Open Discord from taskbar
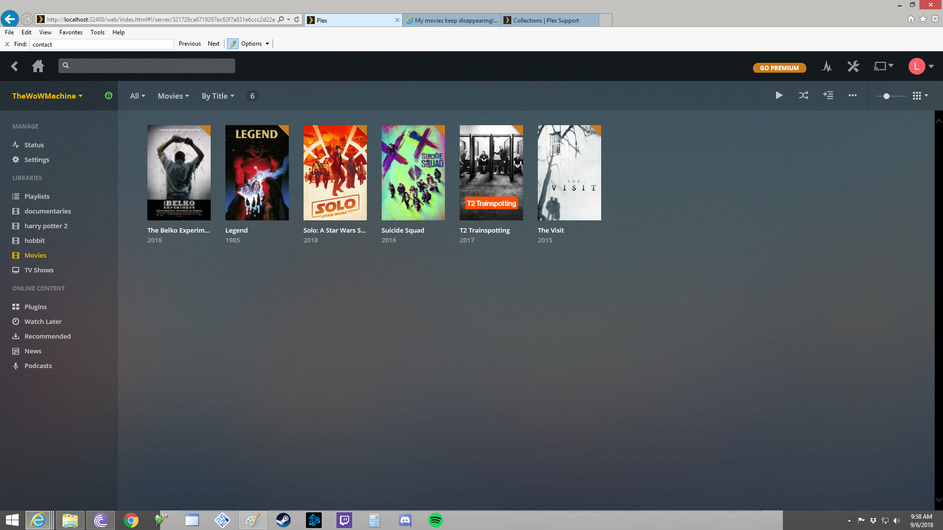The width and height of the screenshot is (943, 530). pyautogui.click(x=405, y=520)
